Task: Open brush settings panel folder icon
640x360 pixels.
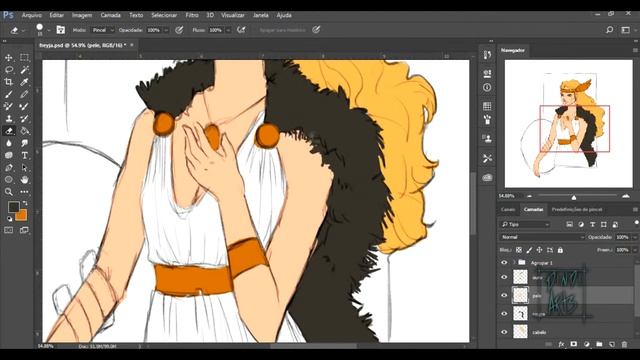Action: pos(60,29)
